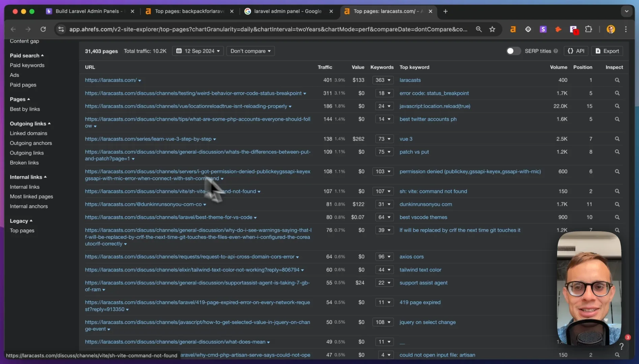The width and height of the screenshot is (639, 364).
Task: Go back to the previous page
Action: (13, 29)
